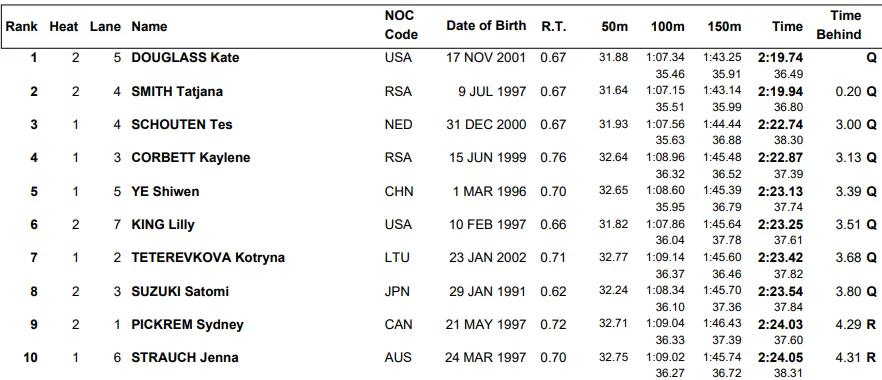
Task: Click the Rank column header
Action: click(22, 26)
